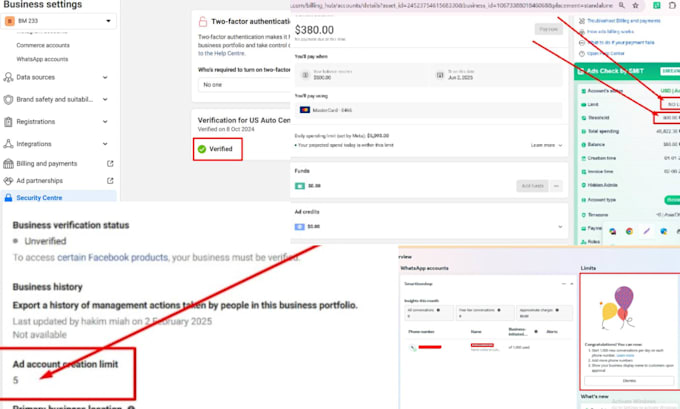Image resolution: width=680 pixels, height=409 pixels.
Task: Click the green extension icon in browser toolbar
Action: tap(657, 5)
